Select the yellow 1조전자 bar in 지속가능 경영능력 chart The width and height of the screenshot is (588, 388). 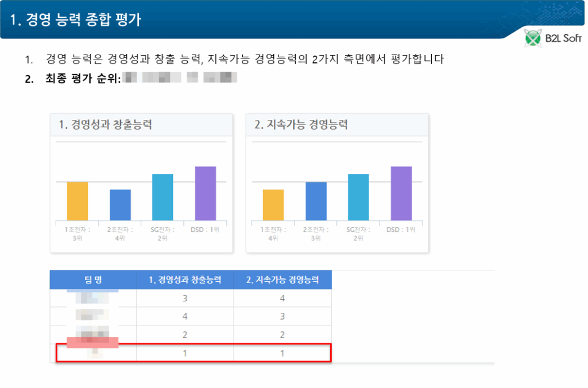pos(273,205)
